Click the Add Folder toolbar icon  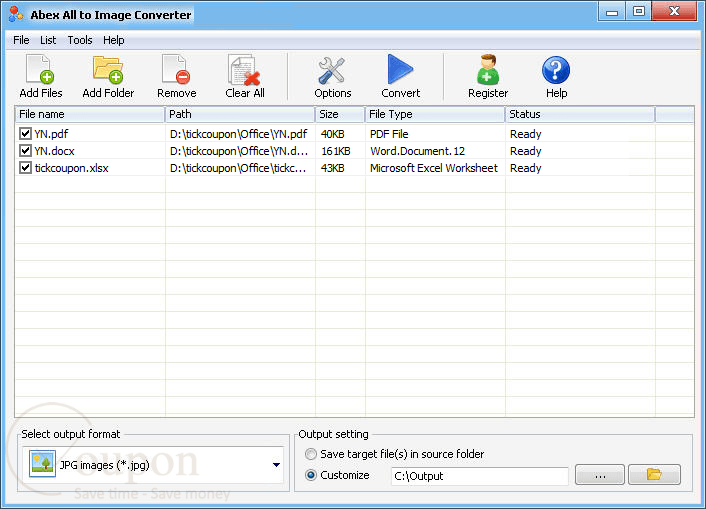click(108, 70)
